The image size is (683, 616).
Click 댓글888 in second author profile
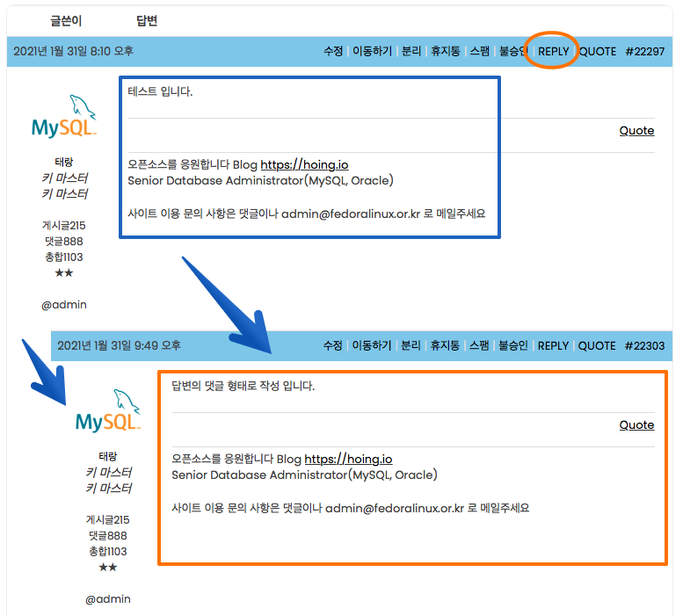[107, 535]
